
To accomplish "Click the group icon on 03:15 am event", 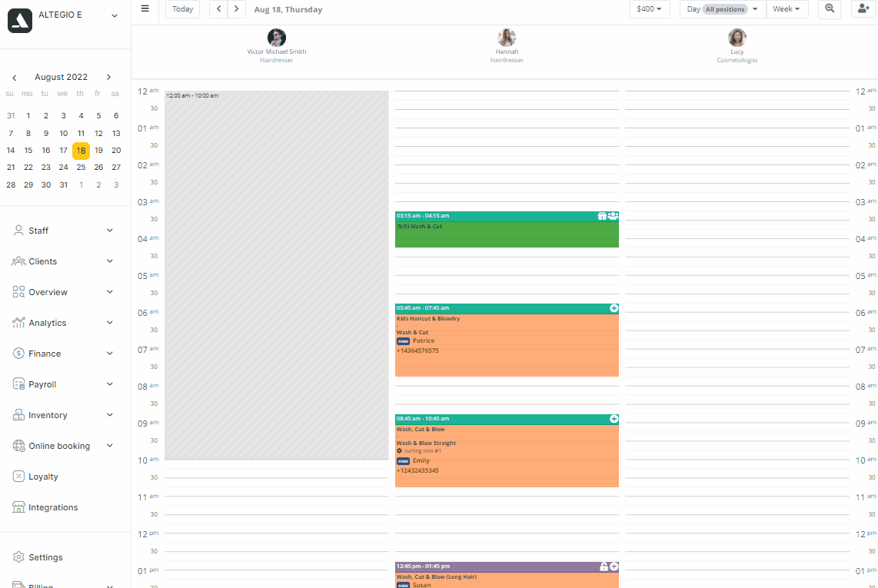I will tap(614, 216).
